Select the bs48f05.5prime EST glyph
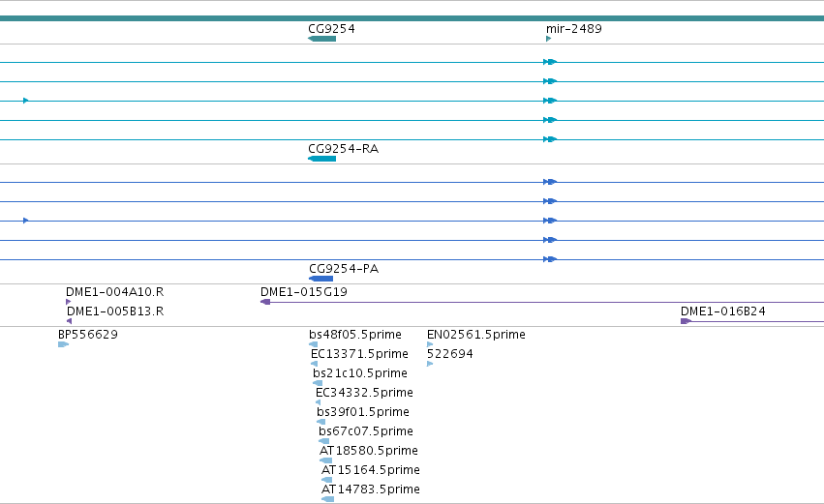Viewport: 824px width, 504px height. pyautogui.click(x=313, y=344)
